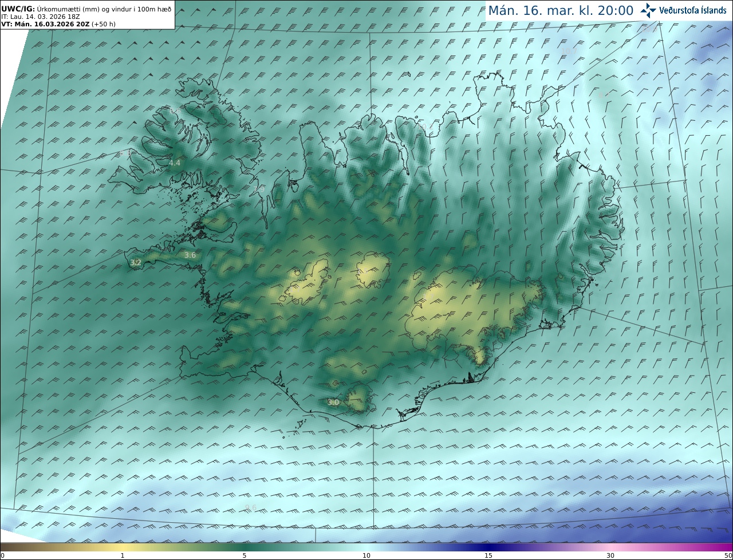Click the 1 label on the color scale
Viewport: 733px width, 560px height.
tap(123, 555)
